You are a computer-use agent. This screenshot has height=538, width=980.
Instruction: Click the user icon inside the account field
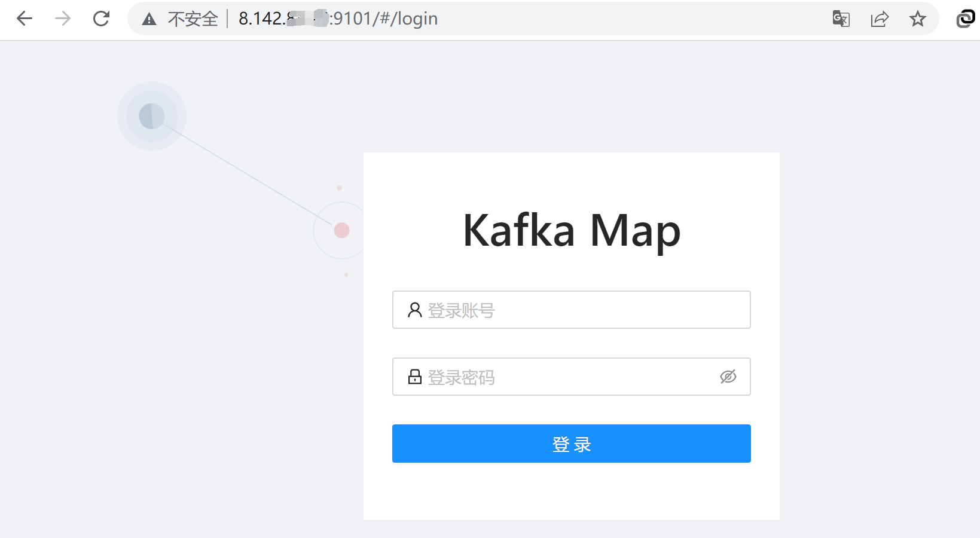413,309
